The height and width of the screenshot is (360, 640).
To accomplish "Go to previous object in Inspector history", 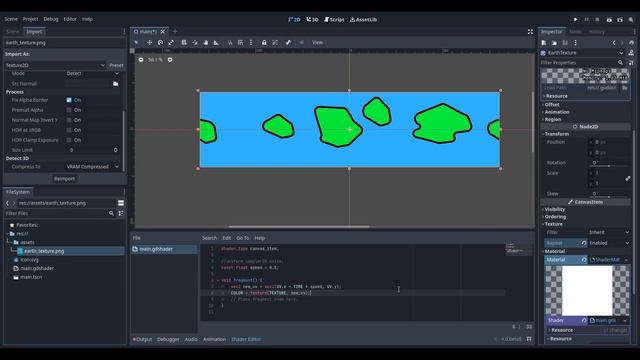I will 614,42.
